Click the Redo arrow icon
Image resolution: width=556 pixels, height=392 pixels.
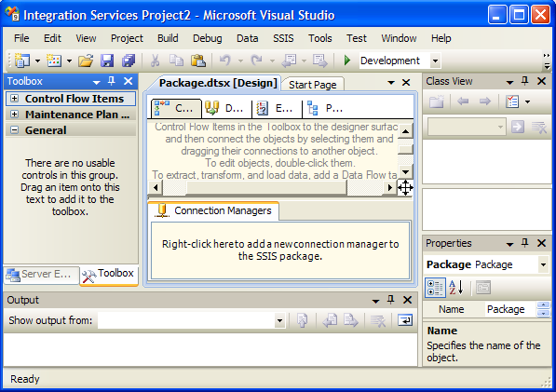tap(256, 61)
